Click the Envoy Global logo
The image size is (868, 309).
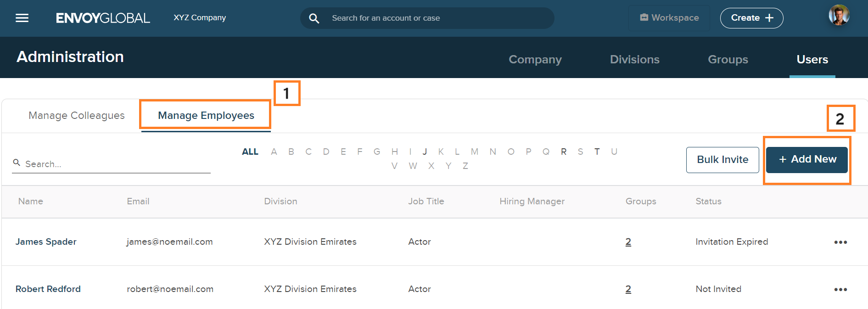[103, 18]
